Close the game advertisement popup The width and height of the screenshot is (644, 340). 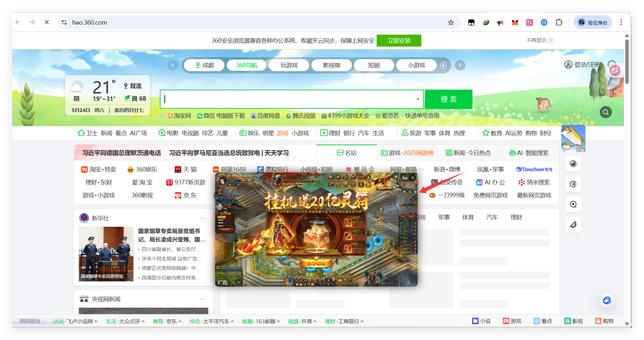pyautogui.click(x=413, y=178)
